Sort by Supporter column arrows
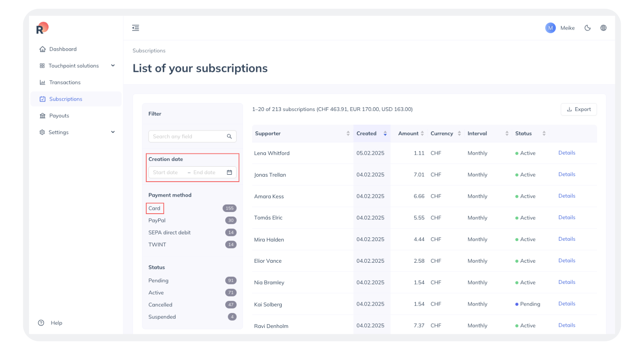This screenshot has width=644, height=350. pyautogui.click(x=348, y=133)
